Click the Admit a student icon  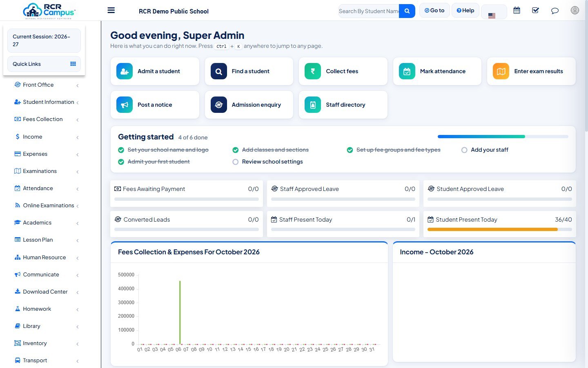(125, 71)
